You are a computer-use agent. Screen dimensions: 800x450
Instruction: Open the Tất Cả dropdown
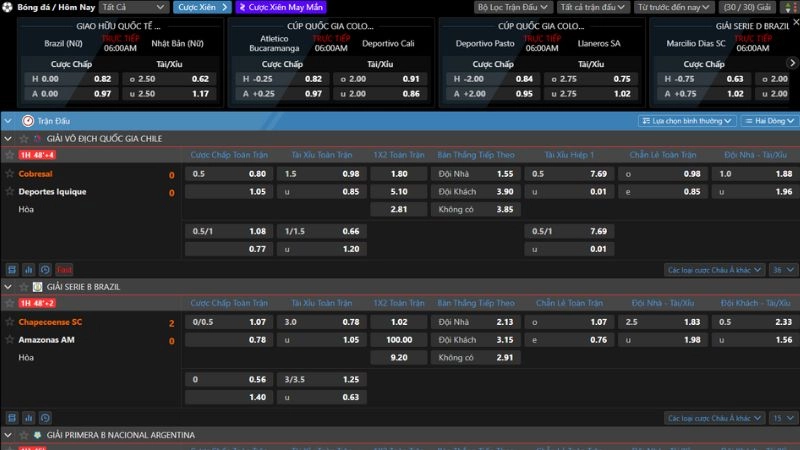coord(133,7)
